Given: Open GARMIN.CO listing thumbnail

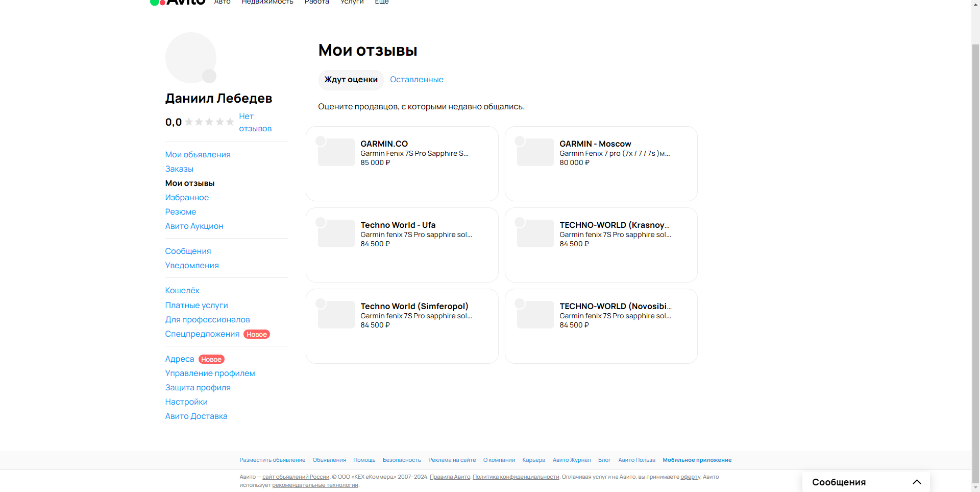Looking at the screenshot, I should [336, 152].
